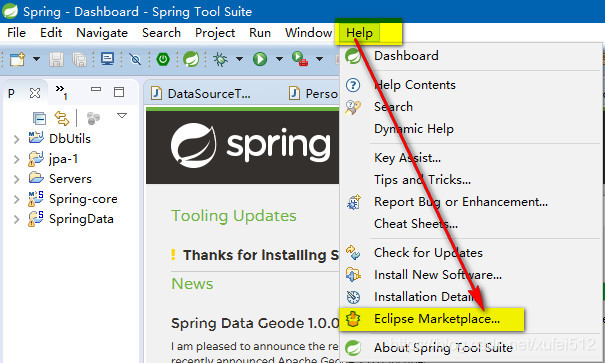
Task: Open the console monitor toolbar icon
Action: [x=107, y=59]
